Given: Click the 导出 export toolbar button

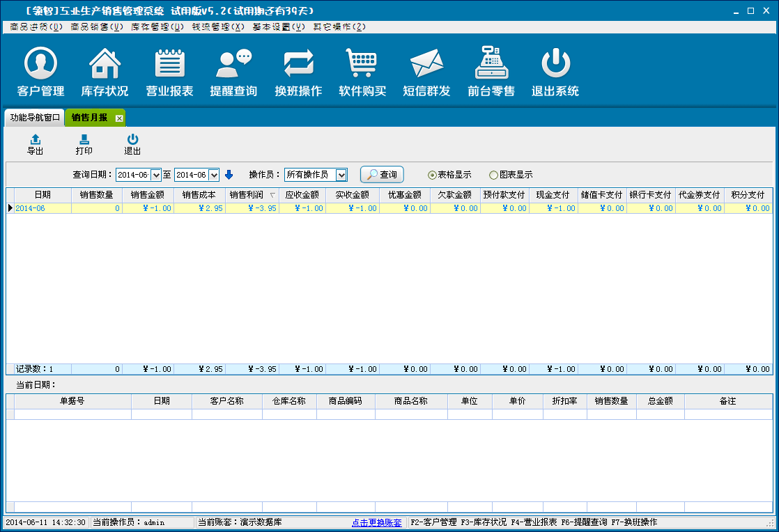Looking at the screenshot, I should pos(35,144).
